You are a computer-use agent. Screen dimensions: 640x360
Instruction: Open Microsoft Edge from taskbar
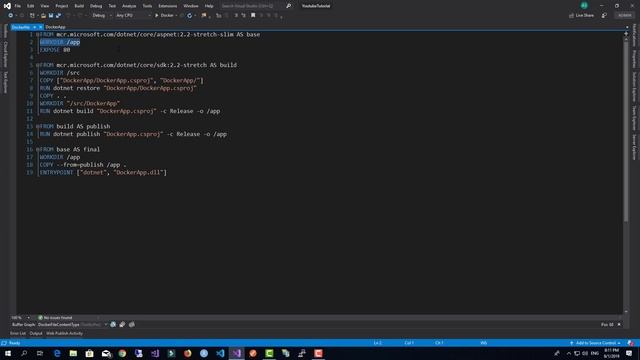[x=57, y=353]
